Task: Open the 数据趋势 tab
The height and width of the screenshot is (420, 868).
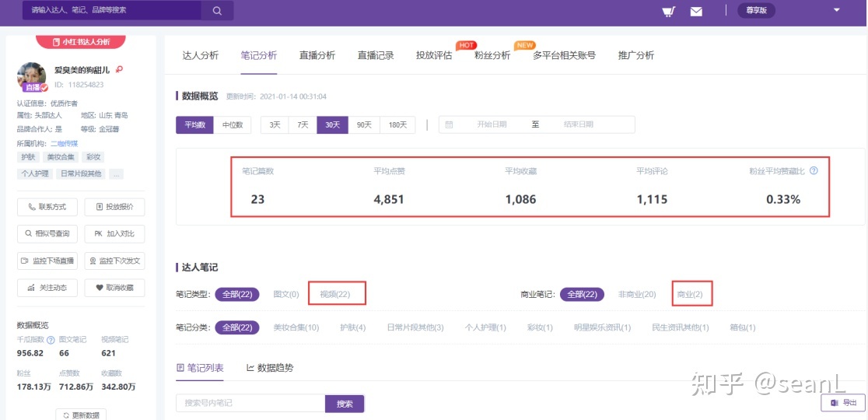Action: [x=270, y=368]
